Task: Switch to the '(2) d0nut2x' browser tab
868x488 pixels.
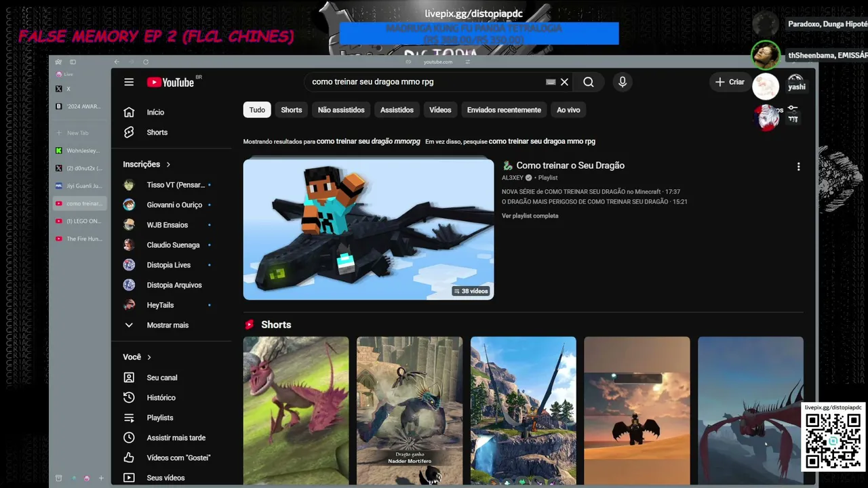Action: (x=80, y=168)
